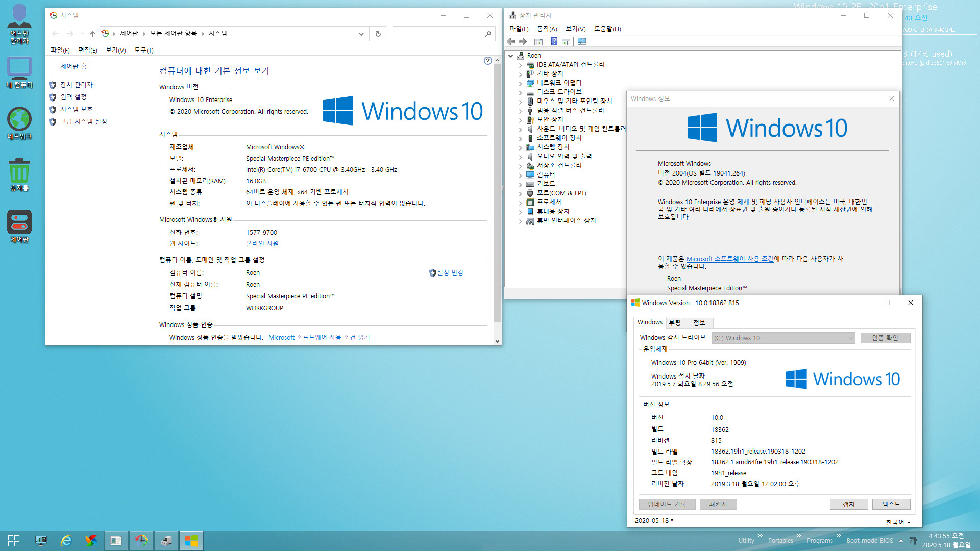Open 도구(T) menu in System window
Screen dimensions: 980x551
point(144,50)
